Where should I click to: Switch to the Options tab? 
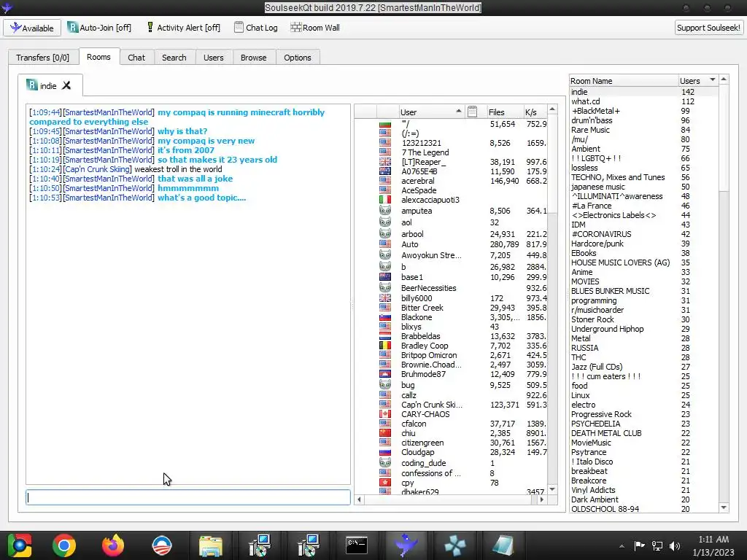click(x=298, y=57)
